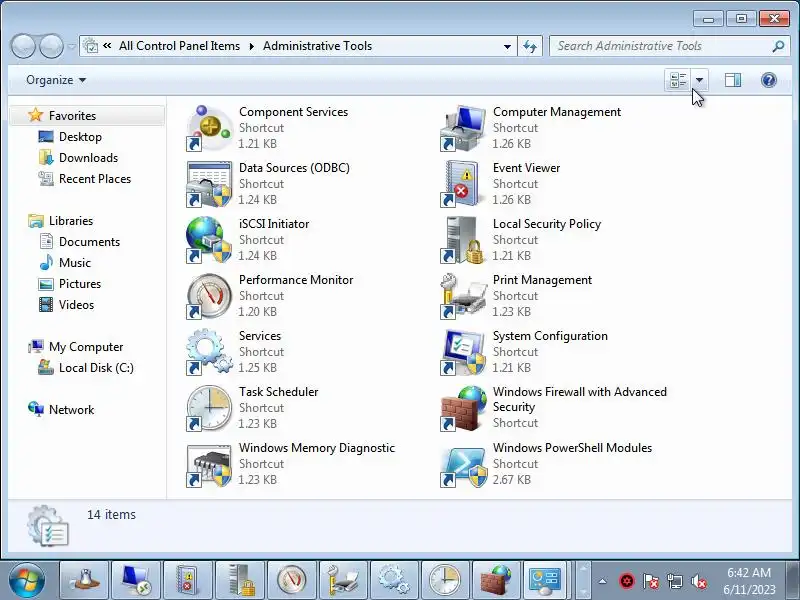Expand subfolders after All Control Panel Items
Image resolution: width=800 pixels, height=600 pixels.
click(x=252, y=46)
